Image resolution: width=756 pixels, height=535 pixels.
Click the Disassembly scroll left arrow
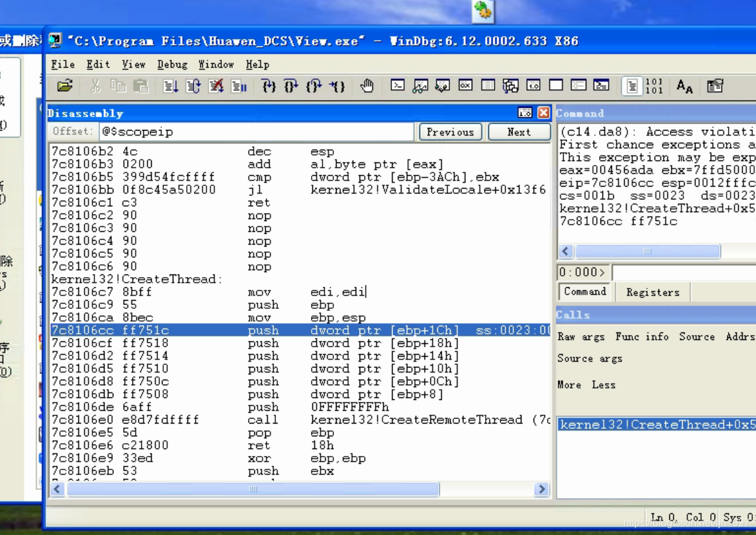coord(57,489)
